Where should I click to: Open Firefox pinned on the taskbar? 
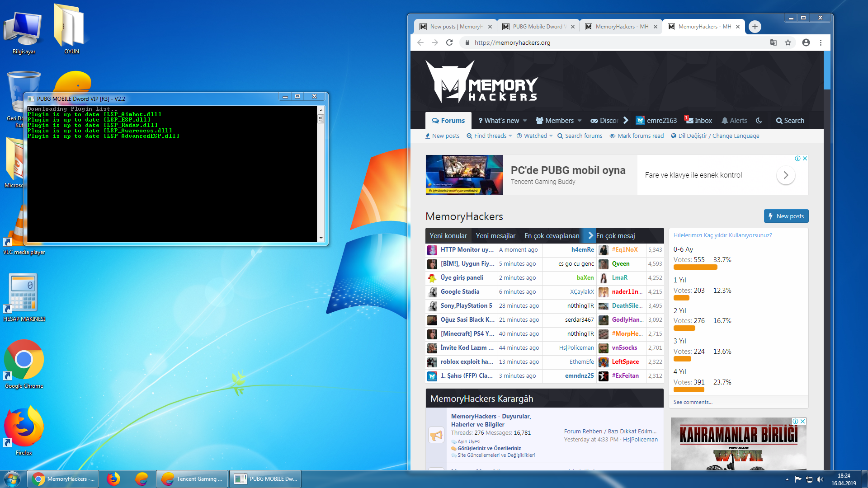click(x=113, y=479)
